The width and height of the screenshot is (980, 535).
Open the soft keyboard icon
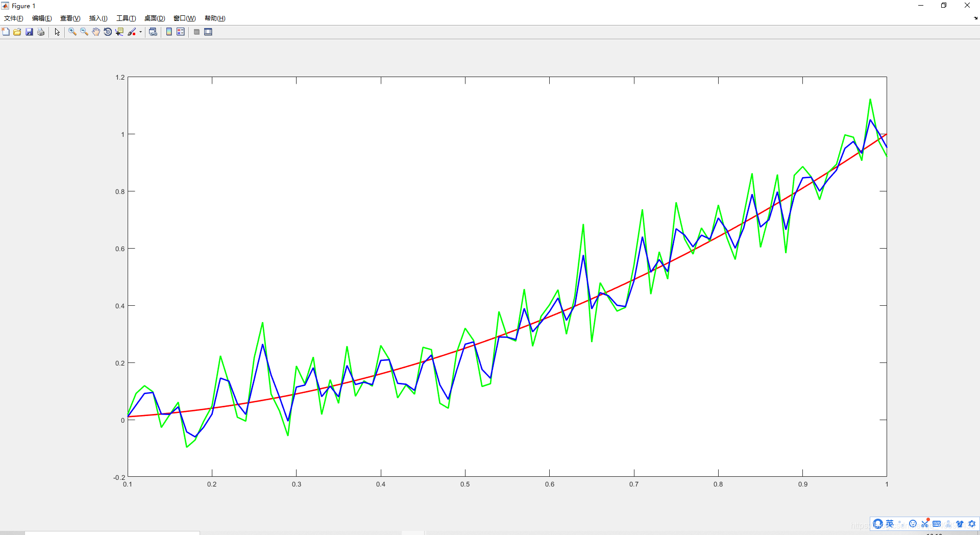pos(937,524)
